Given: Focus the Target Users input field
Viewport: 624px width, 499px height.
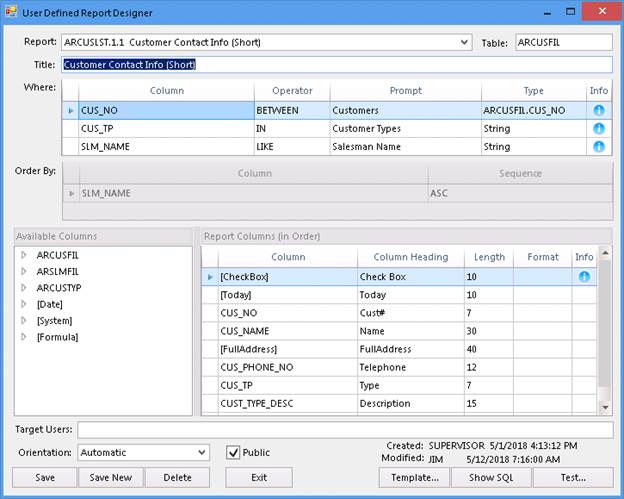Looking at the screenshot, I should (x=345, y=430).
